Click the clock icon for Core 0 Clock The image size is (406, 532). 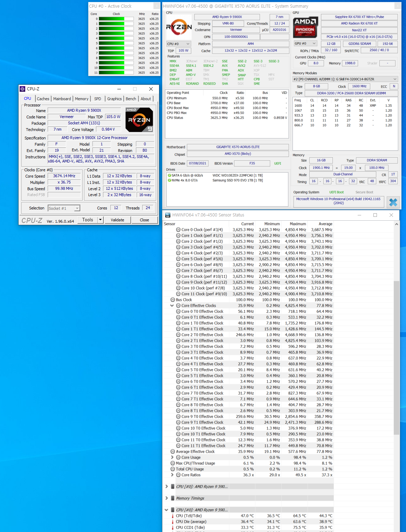pyautogui.click(x=178, y=230)
